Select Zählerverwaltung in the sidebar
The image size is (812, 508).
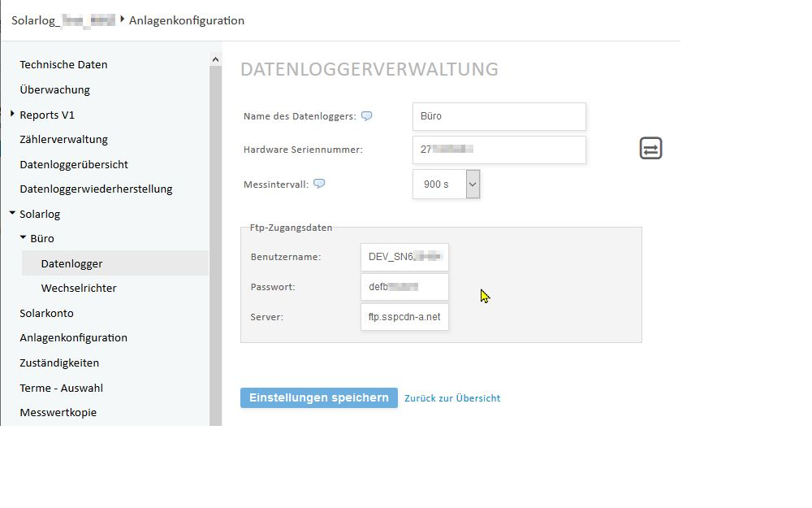(63, 140)
